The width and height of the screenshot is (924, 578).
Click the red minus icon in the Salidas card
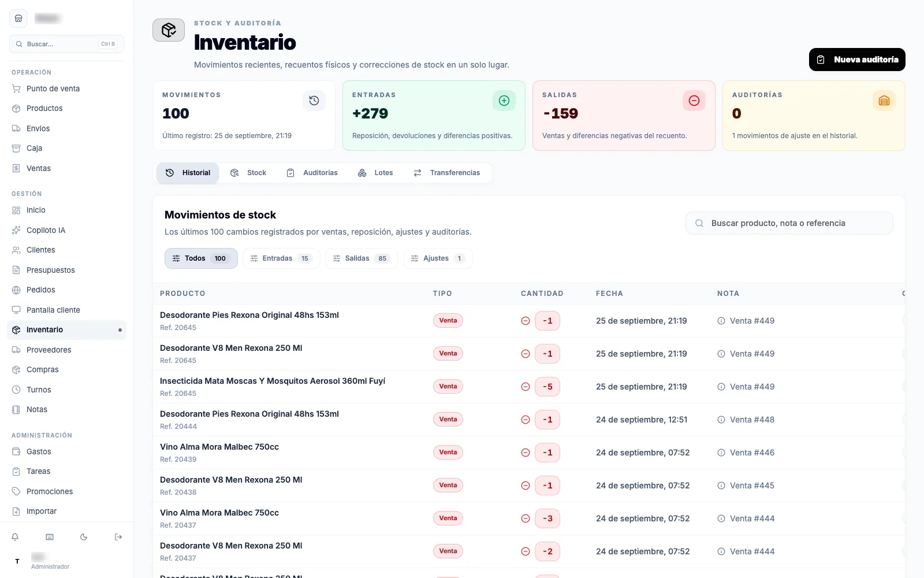(x=694, y=101)
